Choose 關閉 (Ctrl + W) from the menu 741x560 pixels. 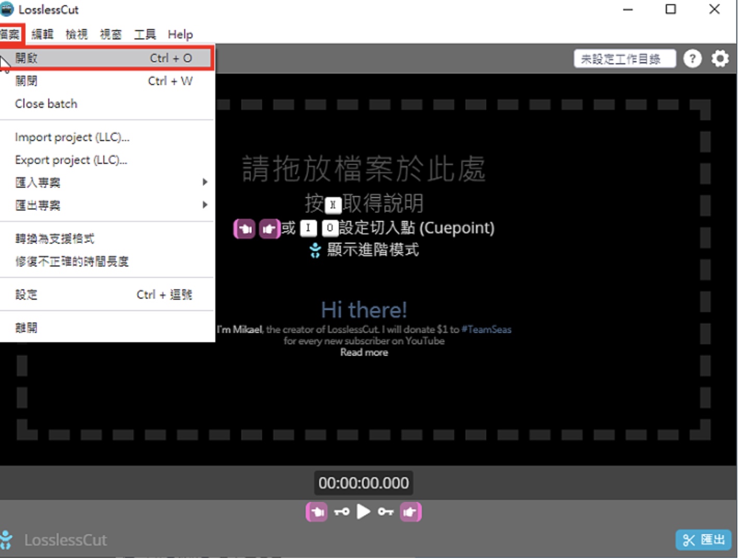(107, 81)
